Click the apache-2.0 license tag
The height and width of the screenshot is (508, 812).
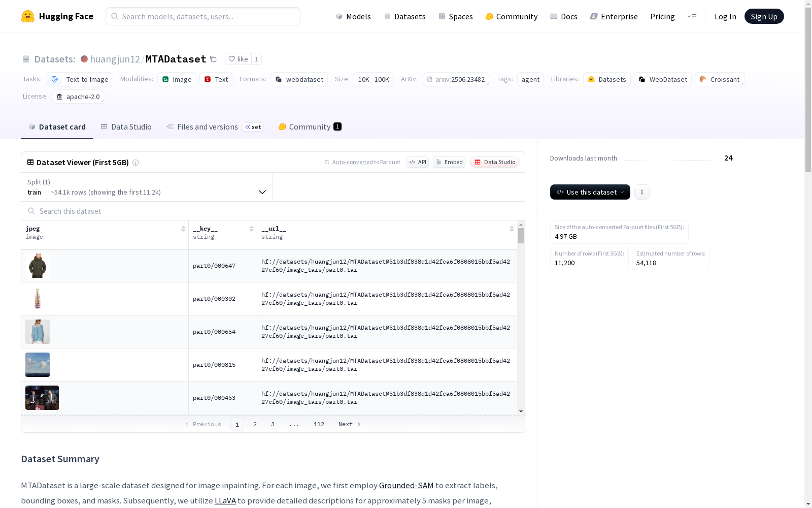[x=78, y=97]
